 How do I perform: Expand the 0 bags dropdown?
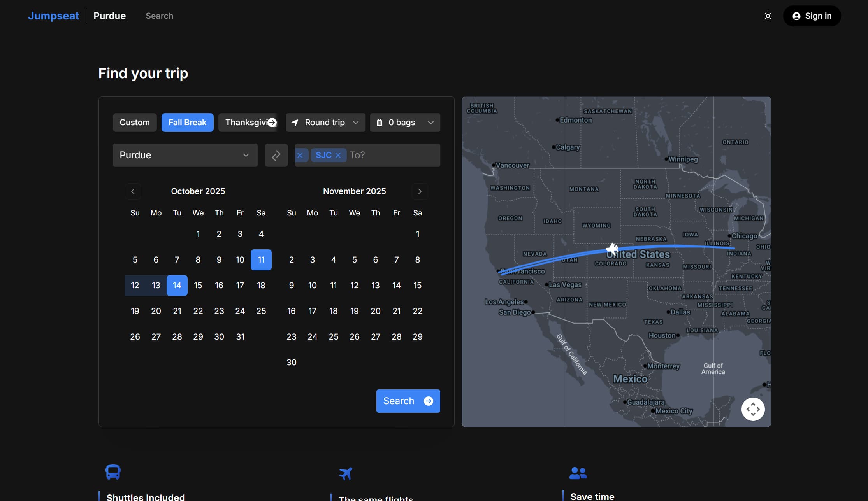(405, 123)
